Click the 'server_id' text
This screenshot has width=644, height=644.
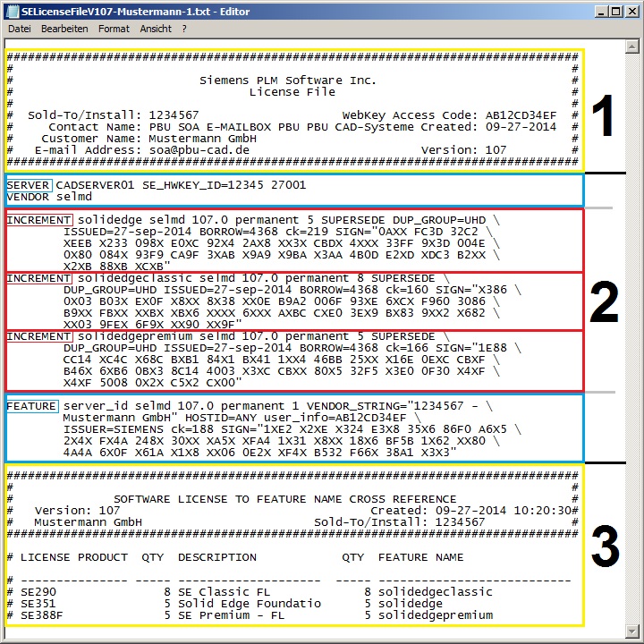[x=96, y=406]
